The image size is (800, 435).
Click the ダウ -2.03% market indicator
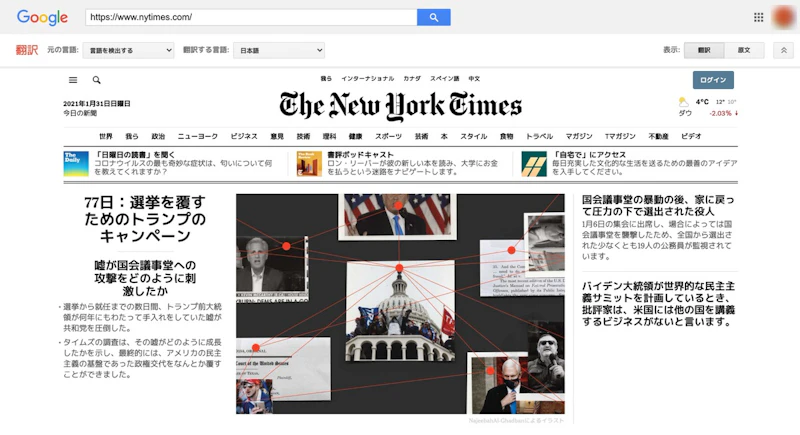point(708,113)
